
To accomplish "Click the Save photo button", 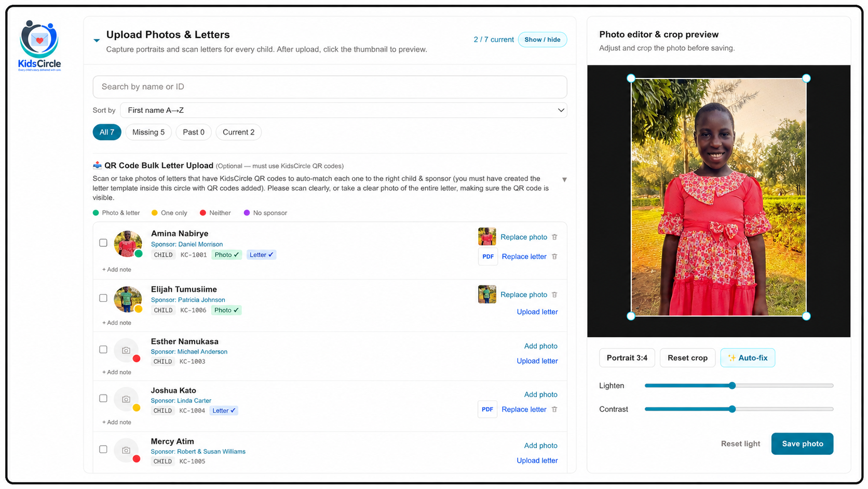I will [802, 444].
